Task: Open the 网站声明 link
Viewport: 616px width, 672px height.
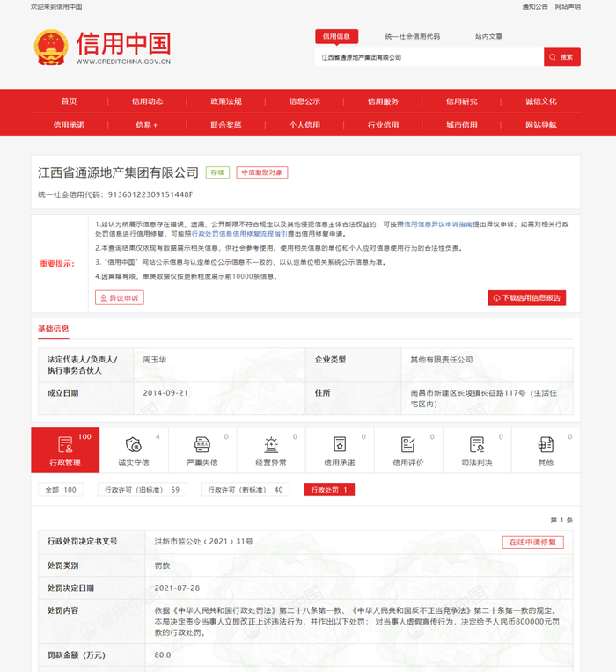Action: 568,6
